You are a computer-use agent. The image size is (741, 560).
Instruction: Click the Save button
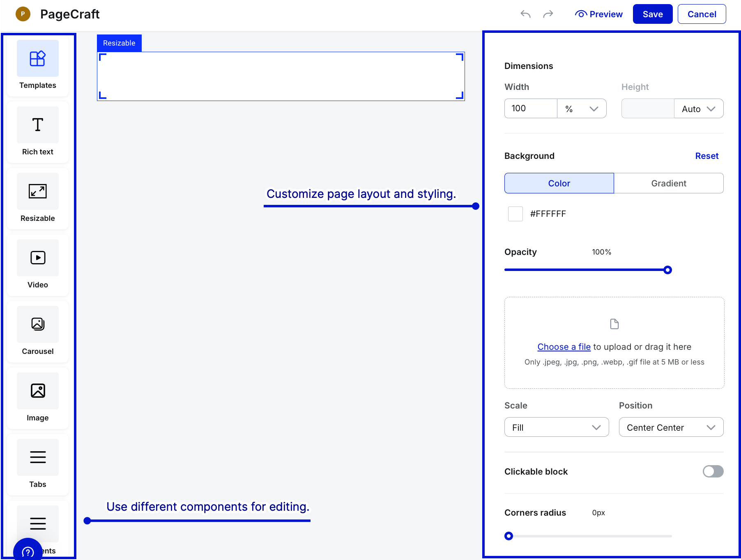652,14
